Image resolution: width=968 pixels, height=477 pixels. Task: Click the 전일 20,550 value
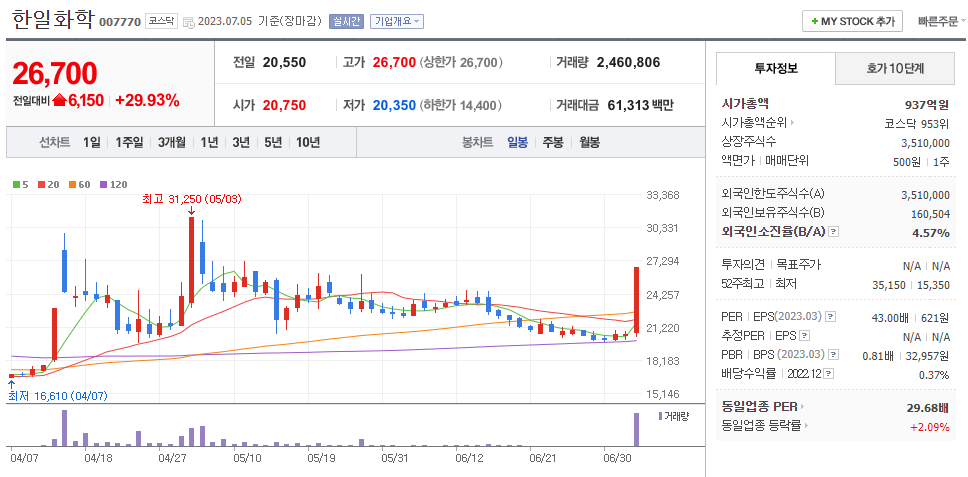tap(284, 62)
